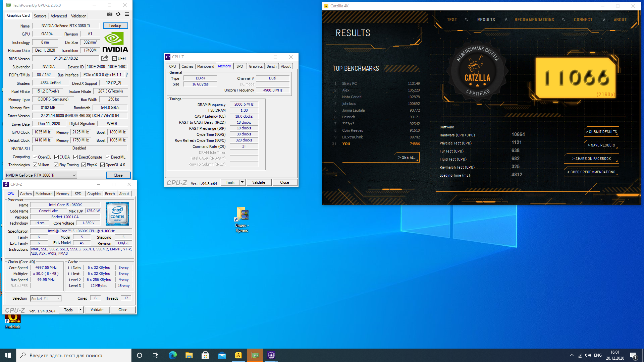644x362 pixels.
Task: Expand Tools dropdown arrow in CPU-Z Memory window
Action: (242, 182)
